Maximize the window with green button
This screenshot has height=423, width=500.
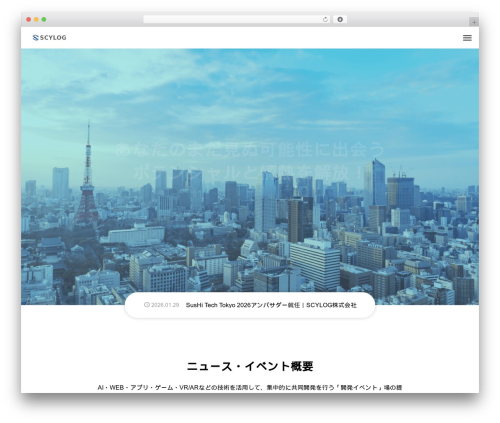tap(44, 20)
